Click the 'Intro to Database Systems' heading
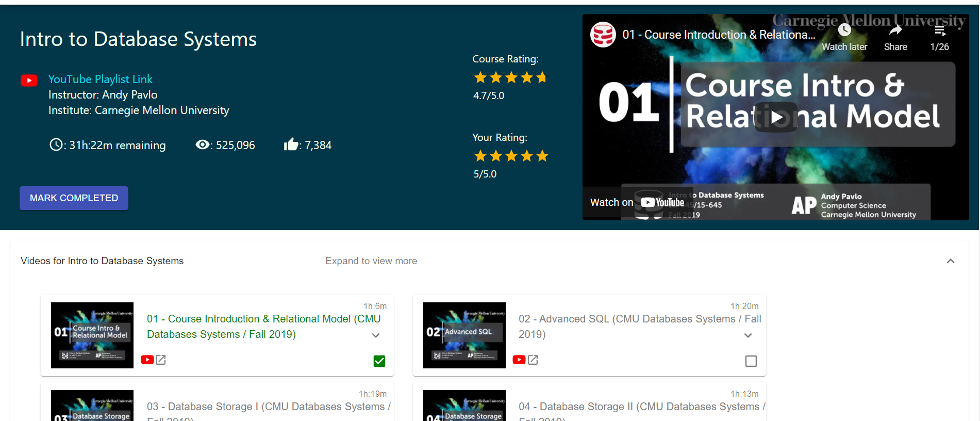 [138, 39]
